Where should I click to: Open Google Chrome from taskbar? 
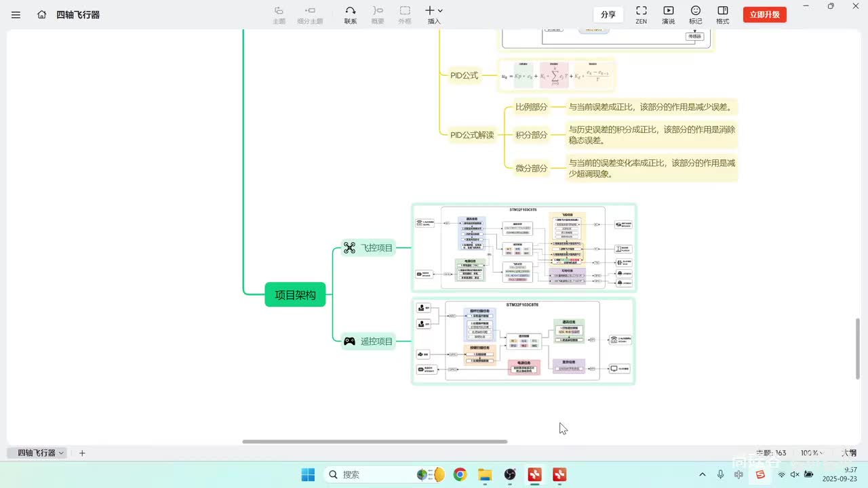pos(460,474)
